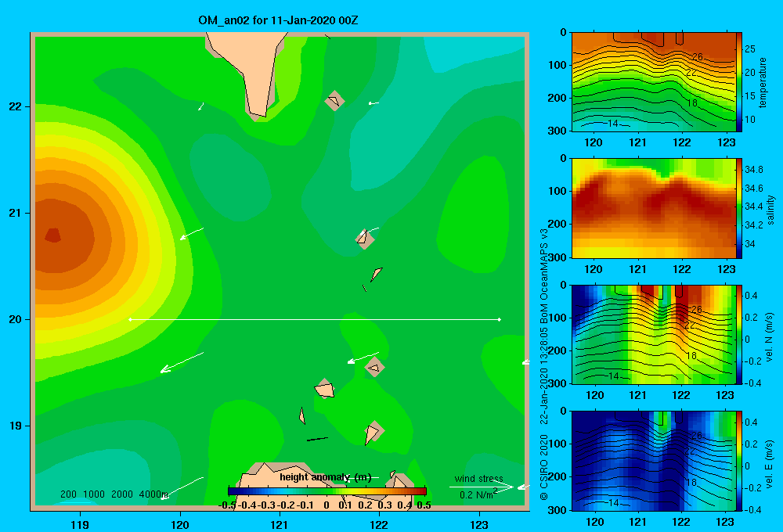
Task: Click latitude tick label 19 on the main map
Action: (x=16, y=426)
